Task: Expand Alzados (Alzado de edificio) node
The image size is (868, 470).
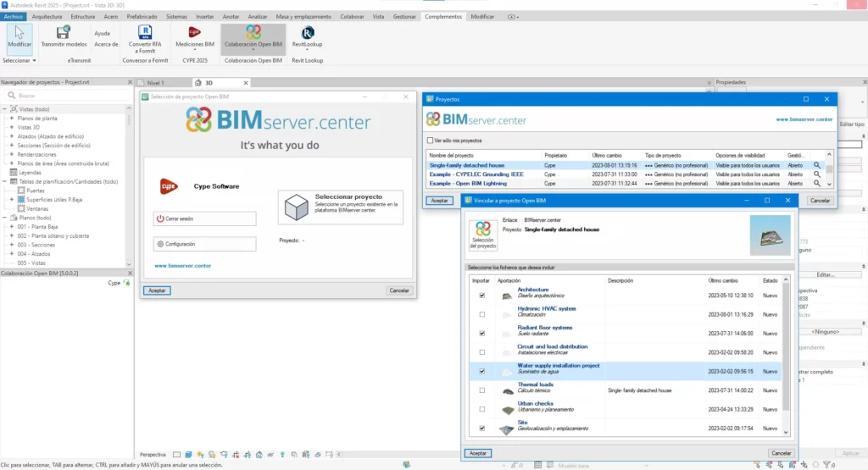Action: click(x=12, y=136)
